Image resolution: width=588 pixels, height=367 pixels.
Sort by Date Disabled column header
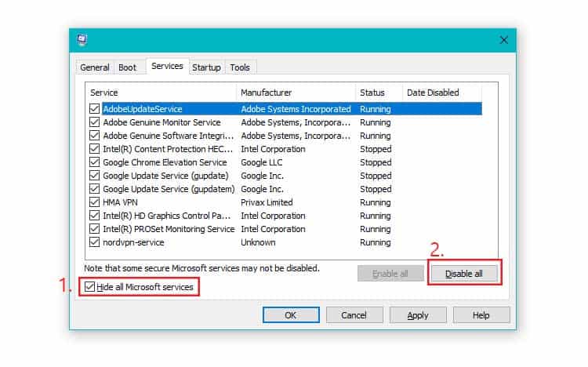pos(441,93)
